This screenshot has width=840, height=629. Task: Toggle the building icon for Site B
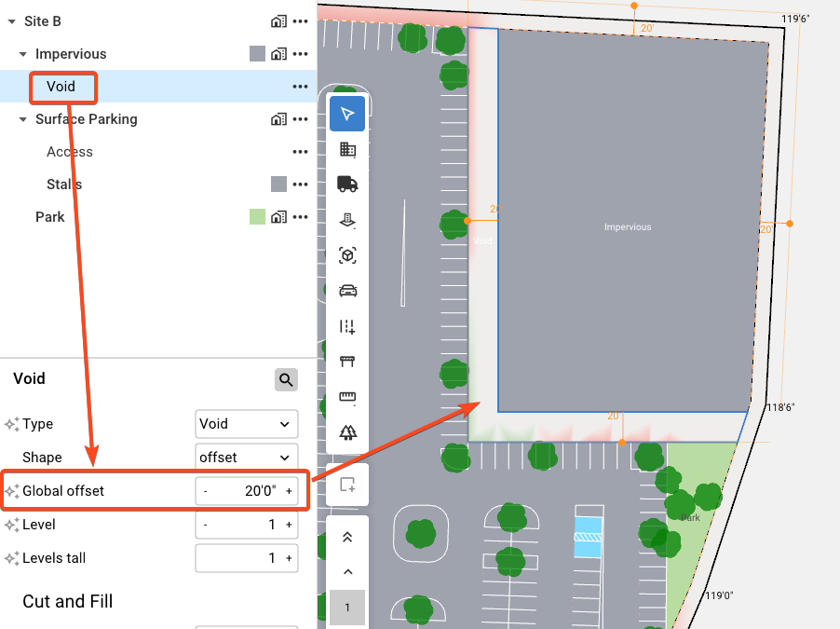[278, 21]
